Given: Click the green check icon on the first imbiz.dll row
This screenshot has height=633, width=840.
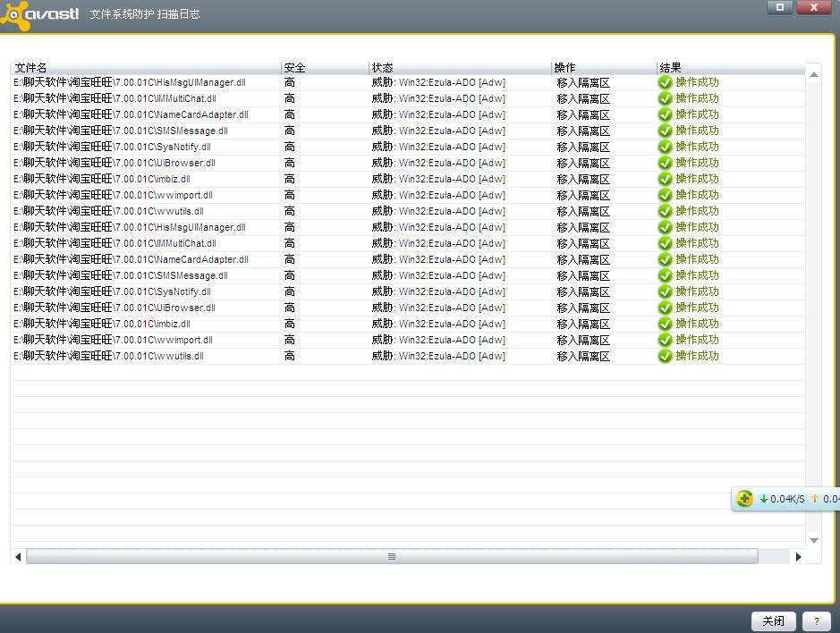Looking at the screenshot, I should coord(665,179).
